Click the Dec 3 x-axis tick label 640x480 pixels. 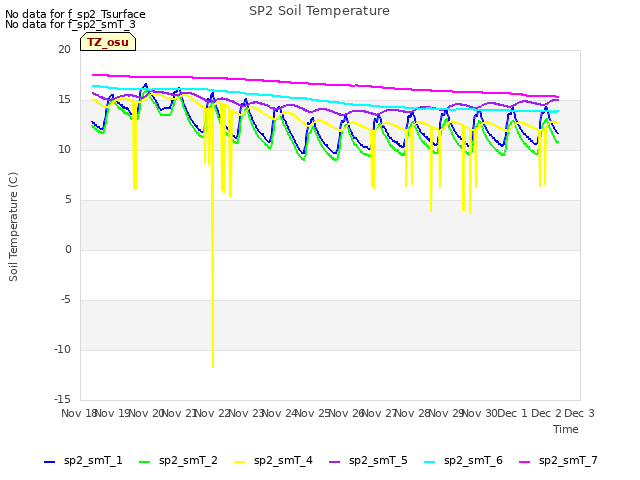tap(579, 413)
